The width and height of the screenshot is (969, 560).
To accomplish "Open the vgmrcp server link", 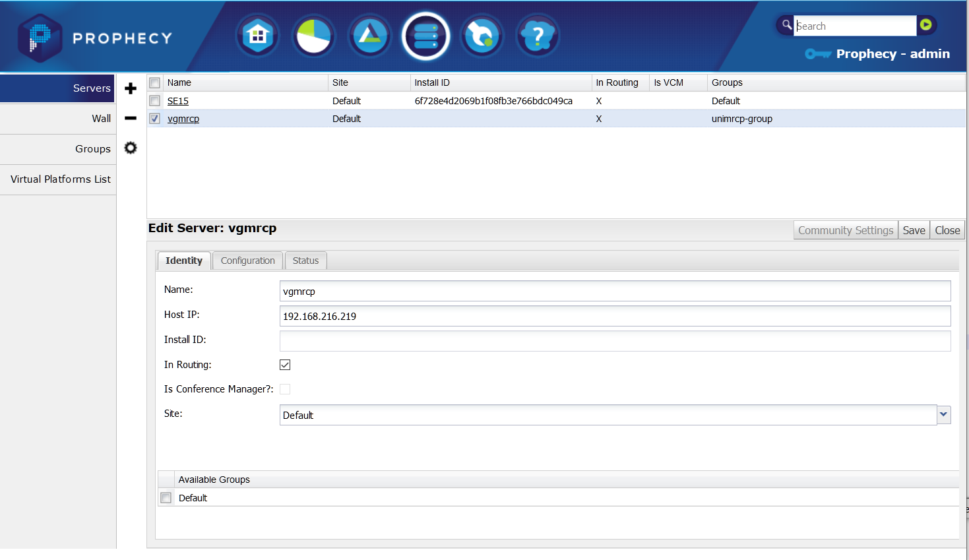I will click(x=183, y=119).
